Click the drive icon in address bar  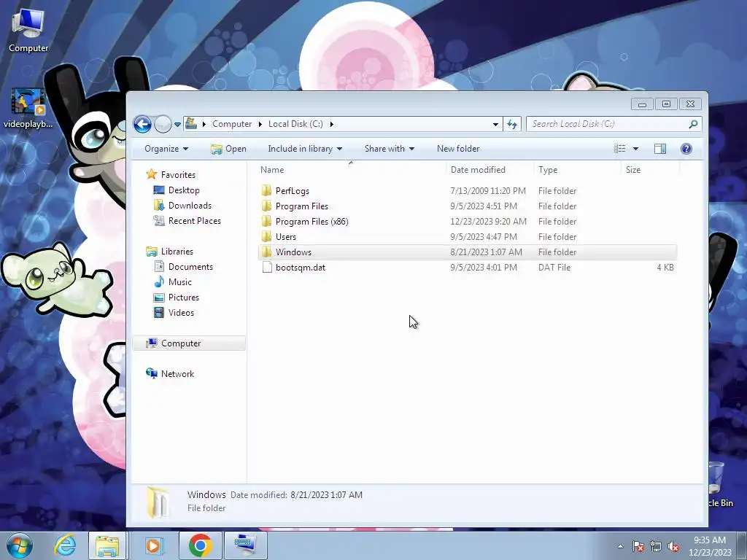pos(191,124)
